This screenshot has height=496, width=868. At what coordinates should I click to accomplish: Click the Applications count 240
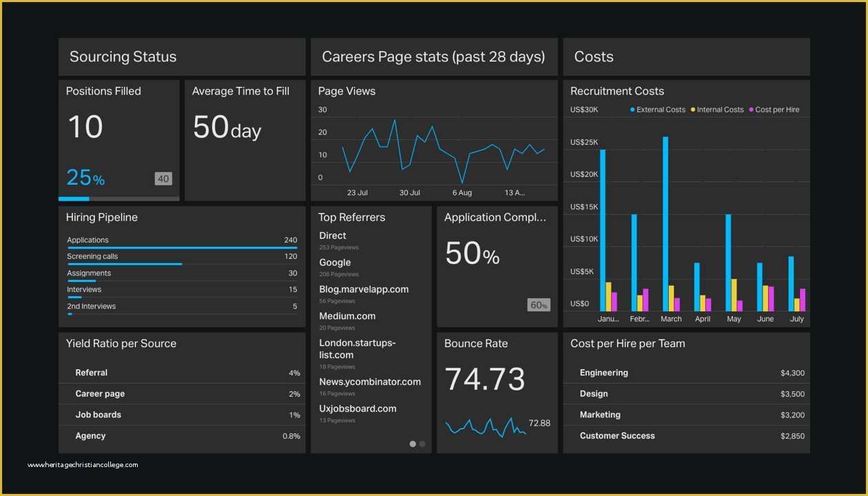click(291, 240)
